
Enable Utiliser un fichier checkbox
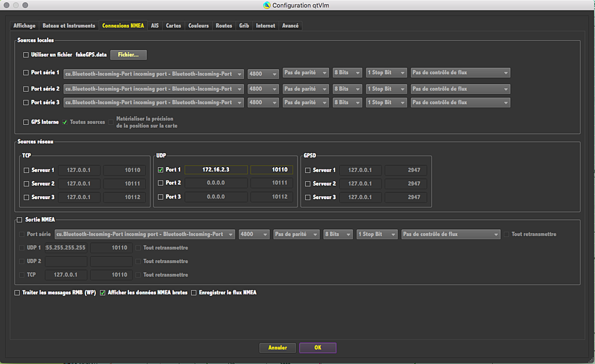[x=26, y=55]
